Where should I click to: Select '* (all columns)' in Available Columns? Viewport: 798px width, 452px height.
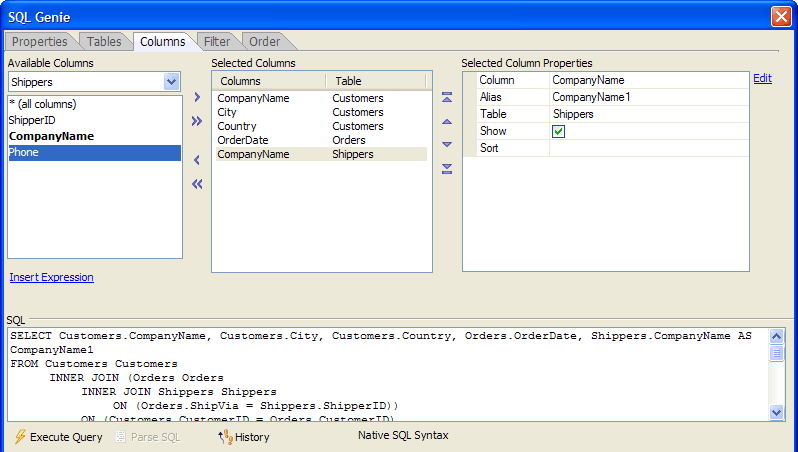(95, 104)
